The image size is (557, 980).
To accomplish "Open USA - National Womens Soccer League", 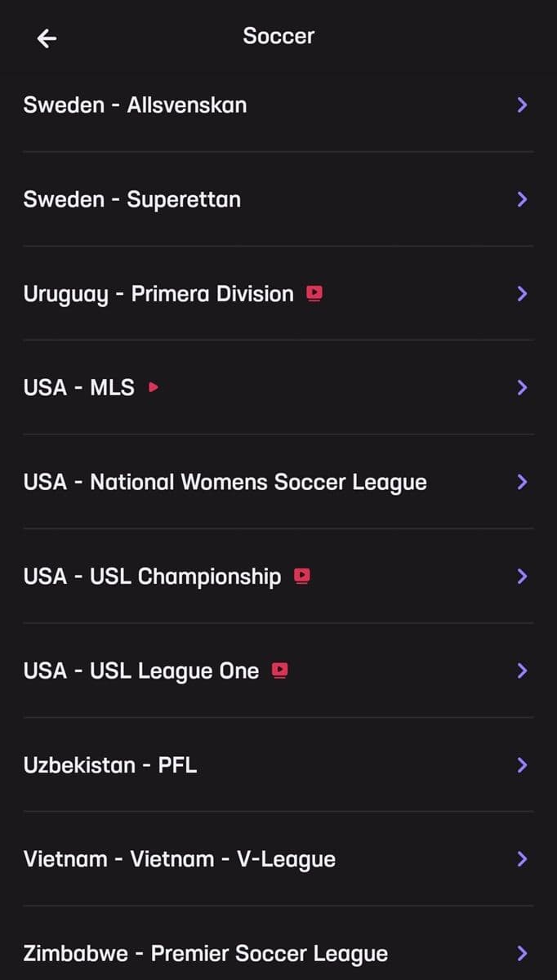I will [225, 483].
